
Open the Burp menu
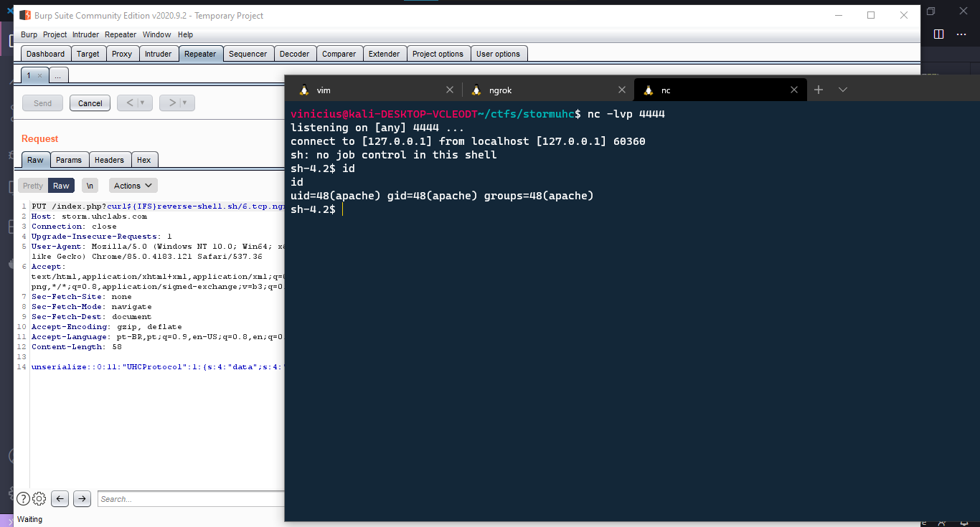click(29, 34)
